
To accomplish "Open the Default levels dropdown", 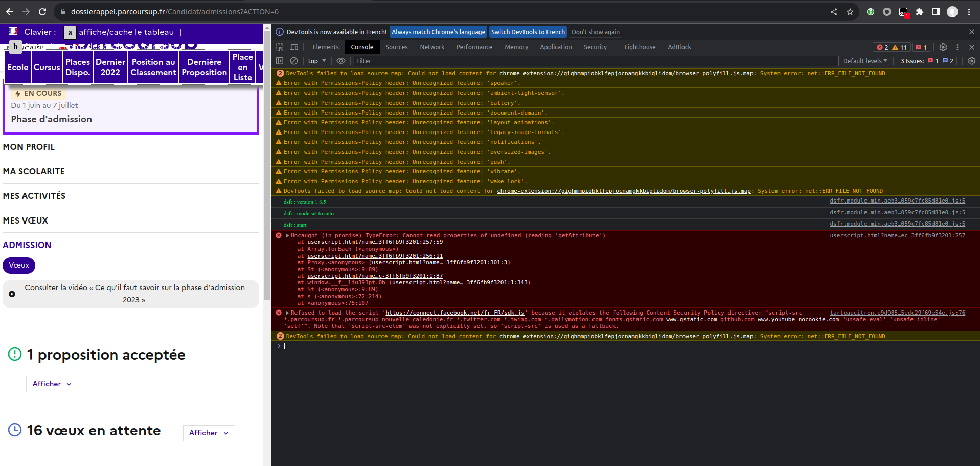I will click(865, 61).
